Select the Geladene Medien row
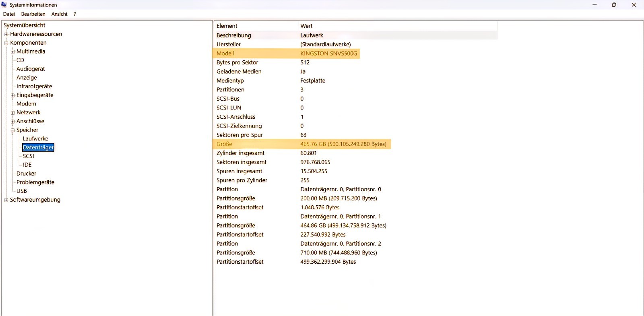The image size is (644, 316). 356,72
